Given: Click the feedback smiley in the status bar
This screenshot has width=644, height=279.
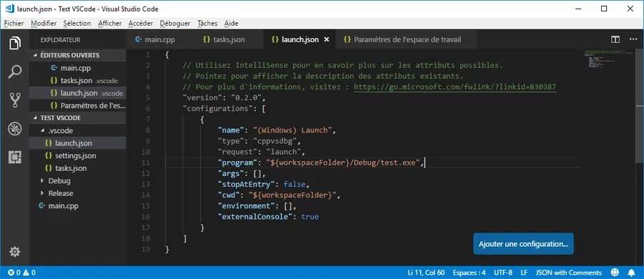Looking at the screenshot, I should tap(615, 273).
